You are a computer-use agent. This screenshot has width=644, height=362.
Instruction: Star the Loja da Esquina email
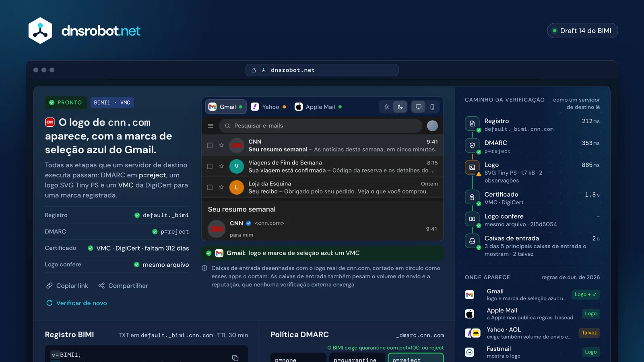point(221,187)
